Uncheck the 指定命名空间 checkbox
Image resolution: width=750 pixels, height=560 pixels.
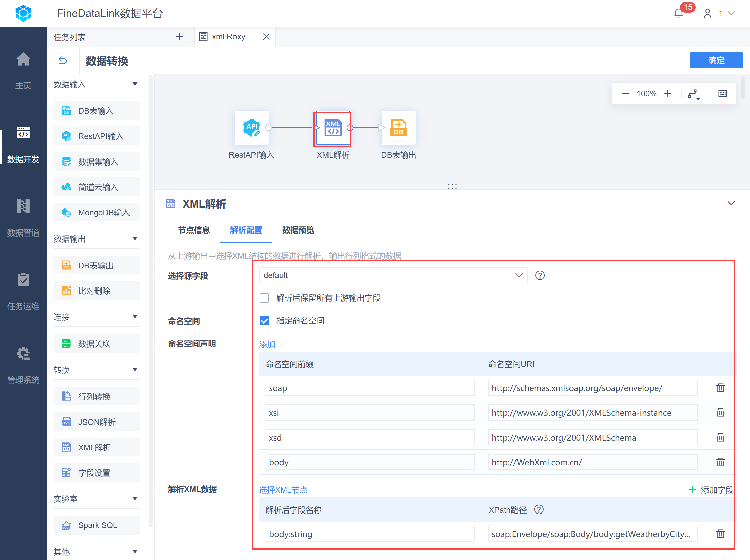click(264, 321)
